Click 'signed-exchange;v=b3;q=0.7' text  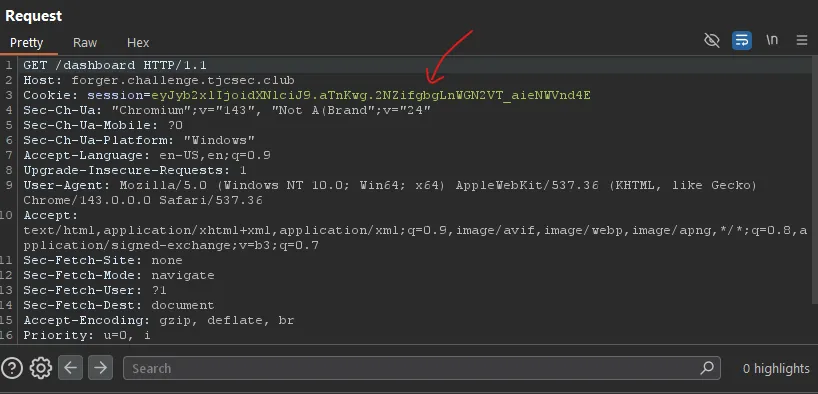[x=215, y=245]
